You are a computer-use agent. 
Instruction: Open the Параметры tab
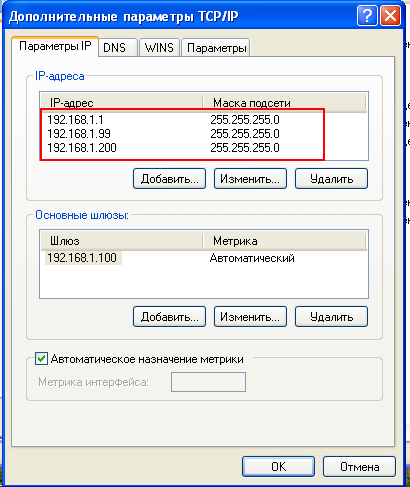point(217,48)
